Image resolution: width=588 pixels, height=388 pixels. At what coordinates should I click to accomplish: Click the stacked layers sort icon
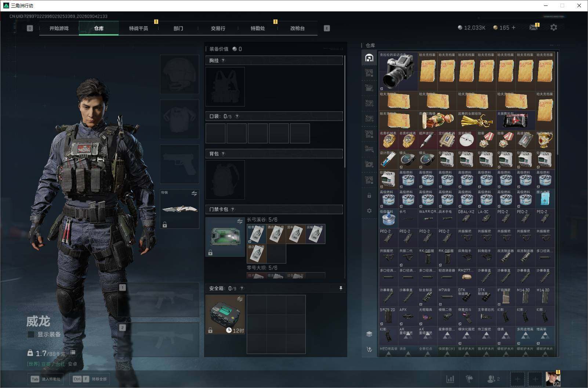[x=369, y=334]
